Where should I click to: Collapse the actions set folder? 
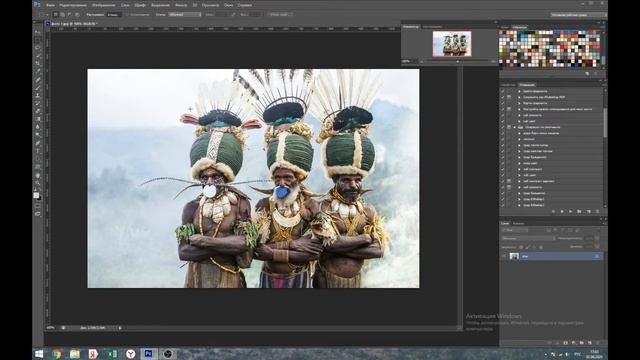tap(515, 127)
